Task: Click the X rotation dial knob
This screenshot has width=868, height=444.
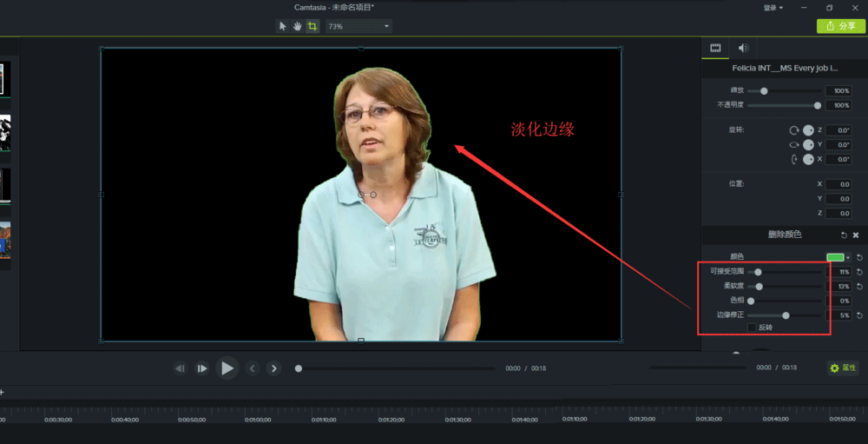Action: pos(808,159)
